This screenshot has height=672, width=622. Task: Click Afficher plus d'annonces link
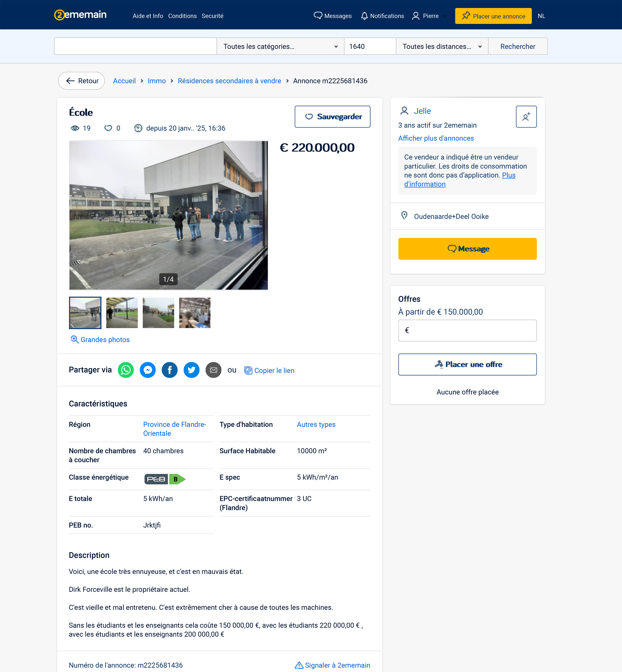[436, 138]
